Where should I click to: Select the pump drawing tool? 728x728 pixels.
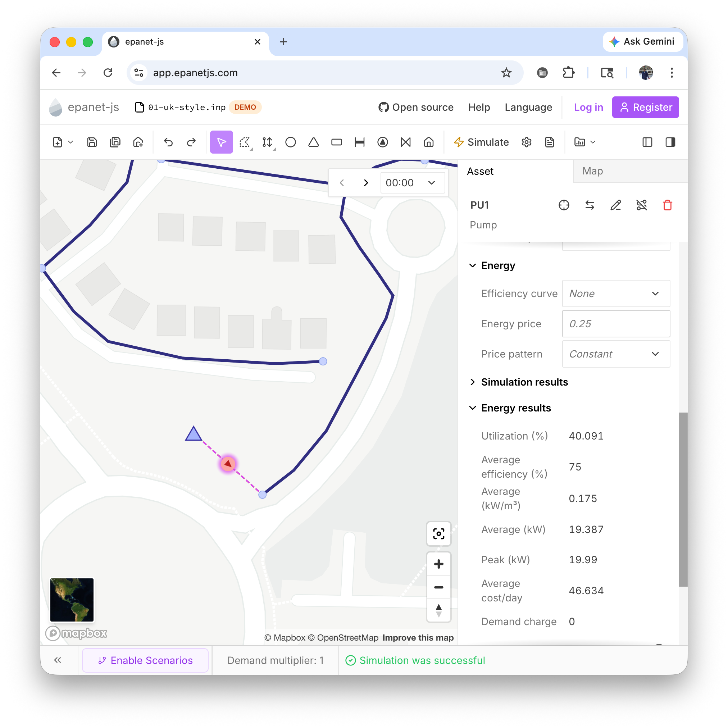[382, 142]
